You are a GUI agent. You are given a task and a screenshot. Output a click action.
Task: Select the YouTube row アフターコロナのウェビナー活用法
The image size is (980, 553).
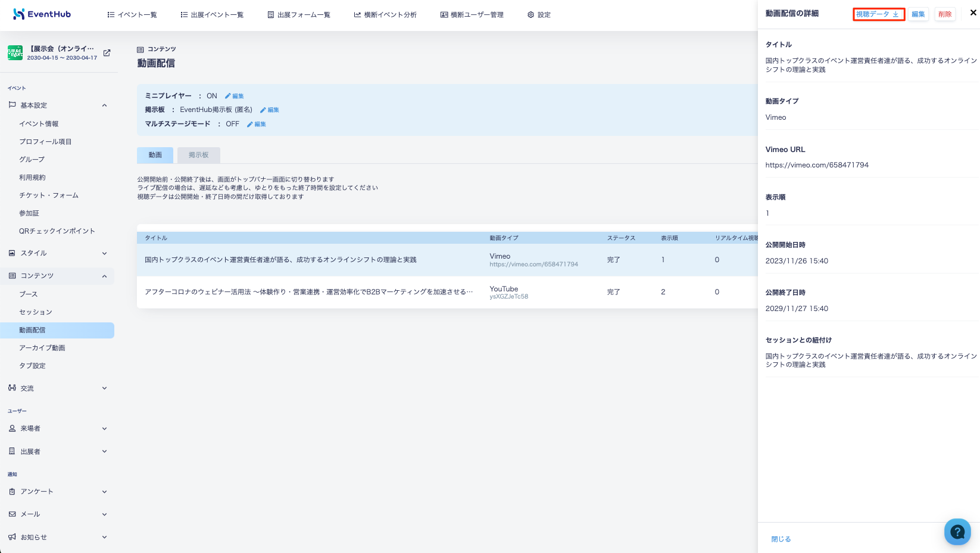tap(447, 292)
